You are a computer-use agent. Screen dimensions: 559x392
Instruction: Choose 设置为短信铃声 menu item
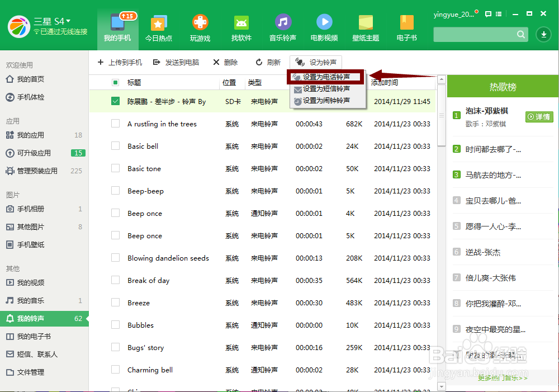325,89
